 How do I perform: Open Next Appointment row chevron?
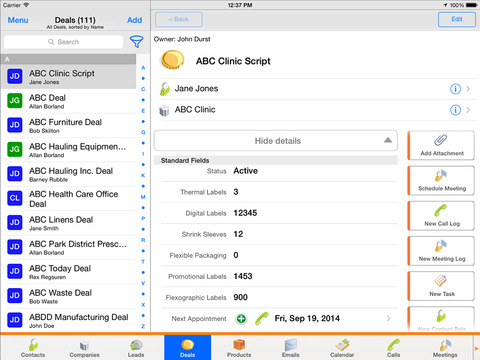click(388, 319)
